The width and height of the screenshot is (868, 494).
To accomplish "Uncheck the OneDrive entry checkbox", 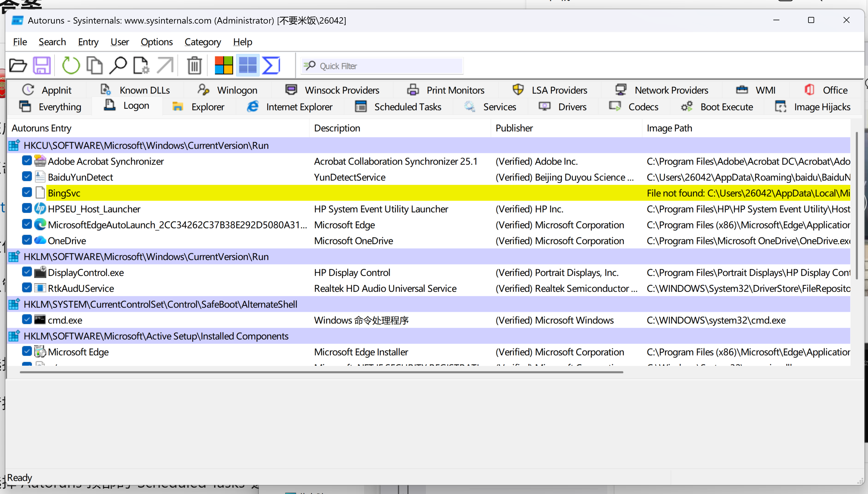I will coord(27,240).
